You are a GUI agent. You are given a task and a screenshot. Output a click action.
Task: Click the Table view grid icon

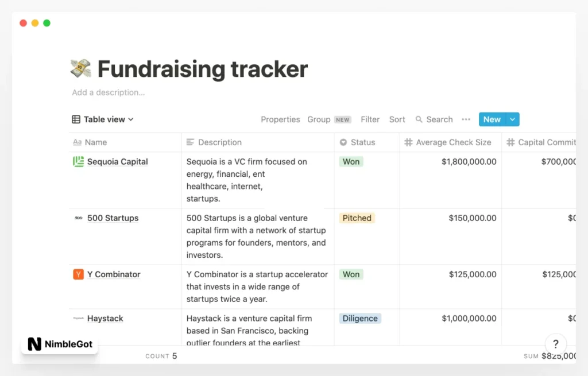pyautogui.click(x=76, y=119)
